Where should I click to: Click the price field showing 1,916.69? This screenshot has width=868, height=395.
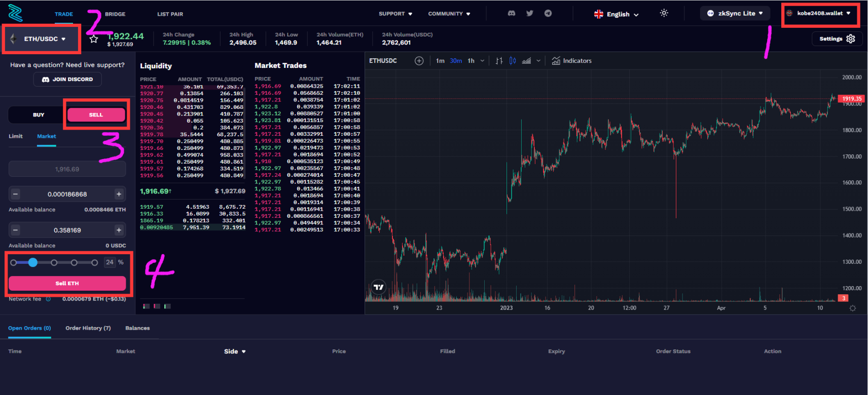click(x=67, y=169)
